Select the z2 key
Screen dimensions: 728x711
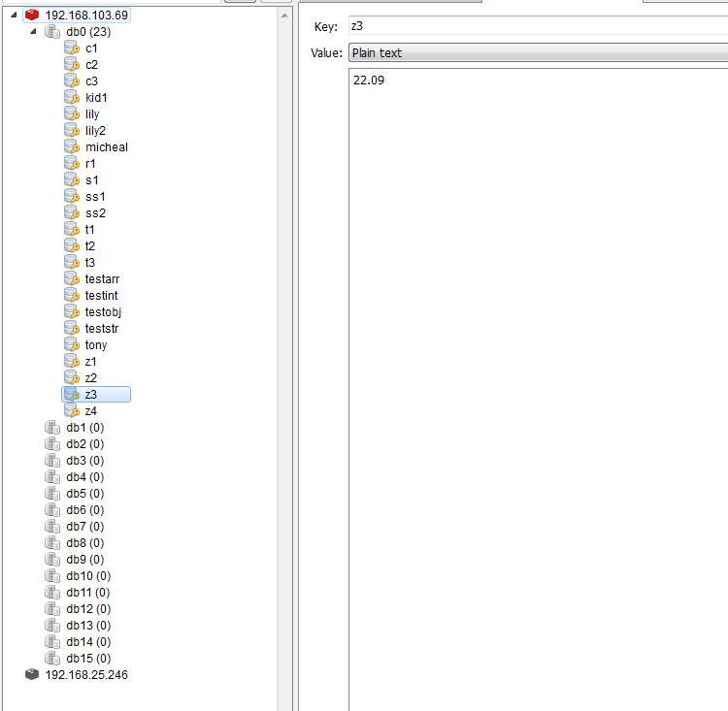pos(90,377)
